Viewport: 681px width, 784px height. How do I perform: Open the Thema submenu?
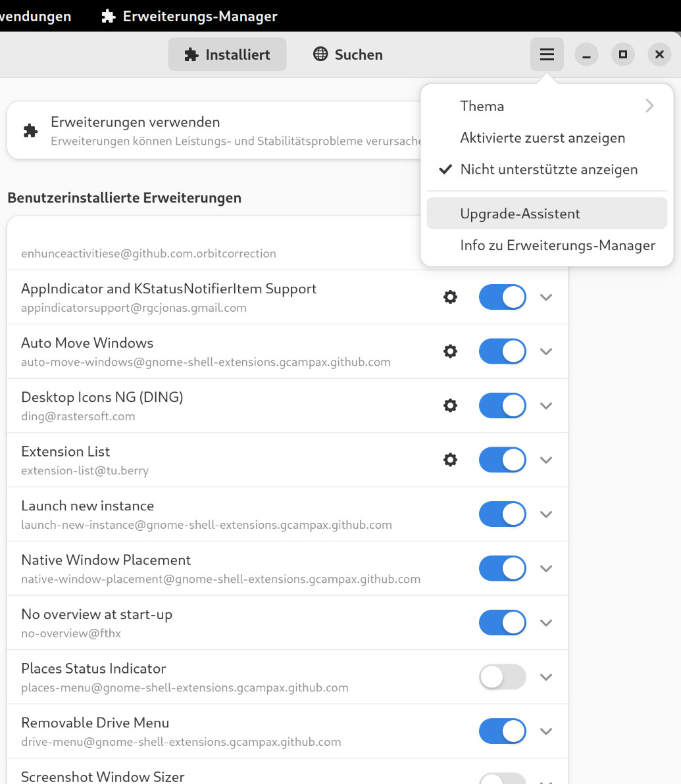click(547, 106)
